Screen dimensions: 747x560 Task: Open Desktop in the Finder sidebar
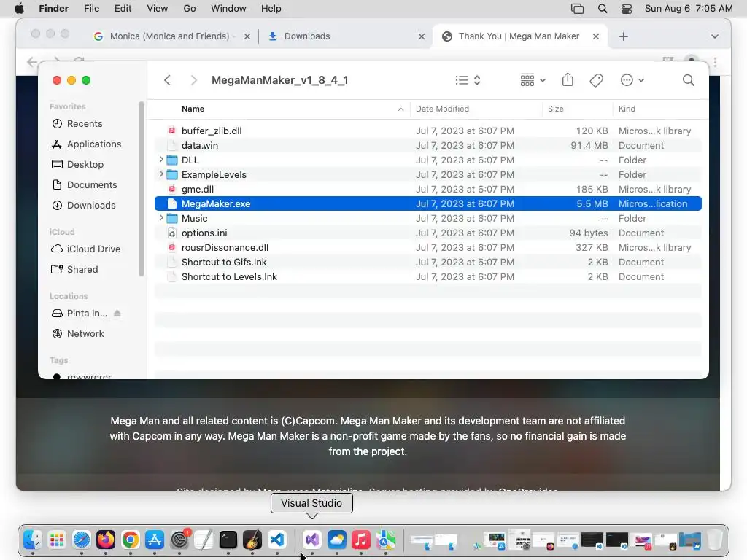77,164
